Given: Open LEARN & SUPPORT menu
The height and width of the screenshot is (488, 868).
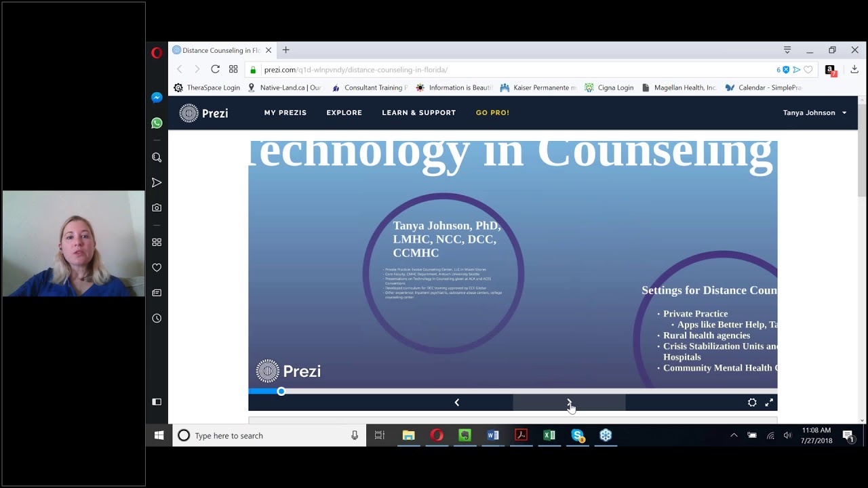Looking at the screenshot, I should tap(418, 113).
